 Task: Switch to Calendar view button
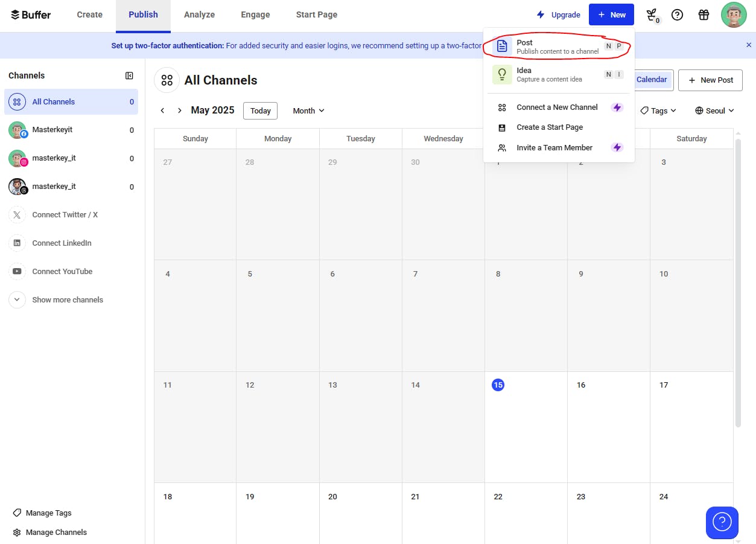pyautogui.click(x=652, y=80)
